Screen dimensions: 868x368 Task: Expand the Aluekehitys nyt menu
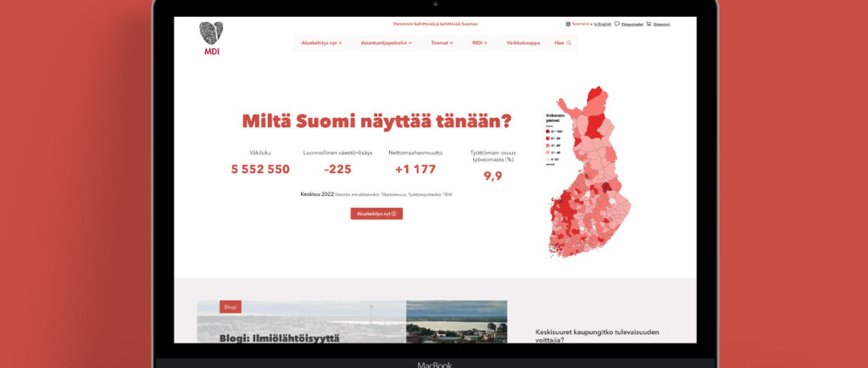(x=321, y=42)
